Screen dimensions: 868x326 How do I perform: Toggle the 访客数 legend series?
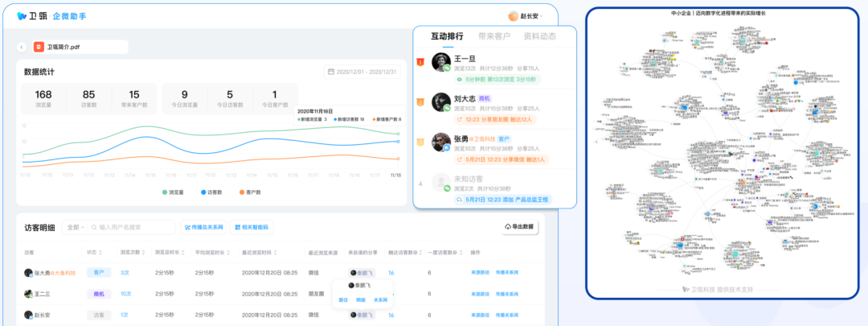click(211, 192)
